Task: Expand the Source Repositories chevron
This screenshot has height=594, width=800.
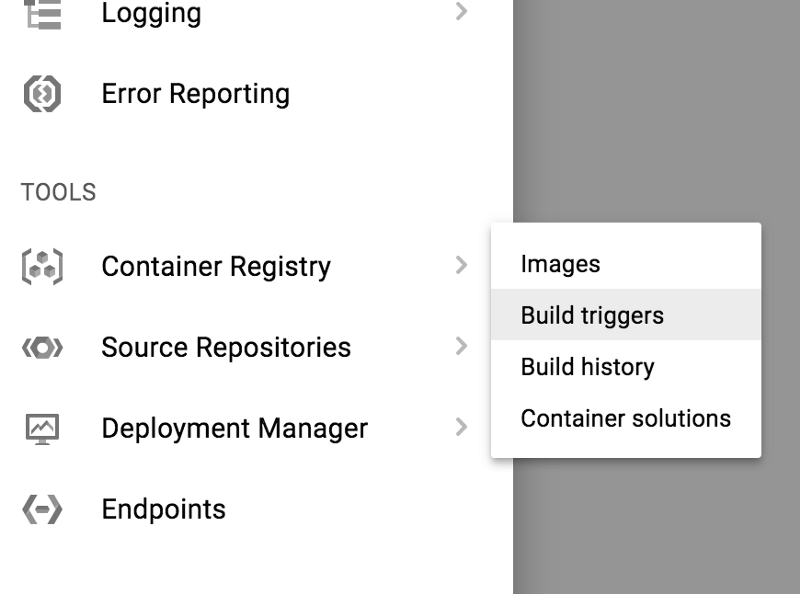Action: [461, 346]
